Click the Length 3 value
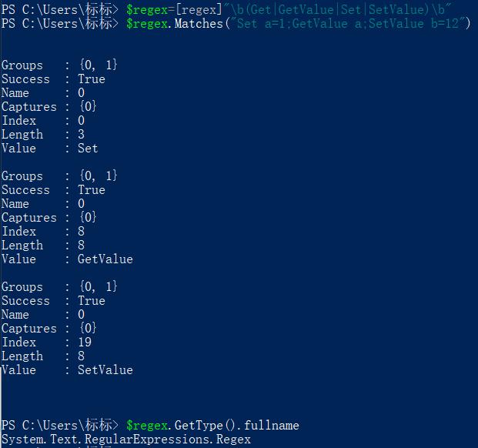This screenshot has width=478, height=448. [x=81, y=135]
